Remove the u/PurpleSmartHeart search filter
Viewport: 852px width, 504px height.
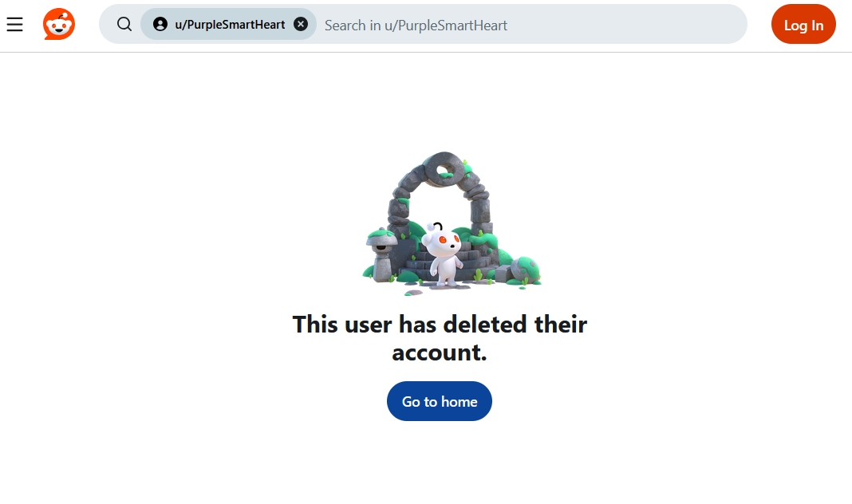click(x=301, y=24)
